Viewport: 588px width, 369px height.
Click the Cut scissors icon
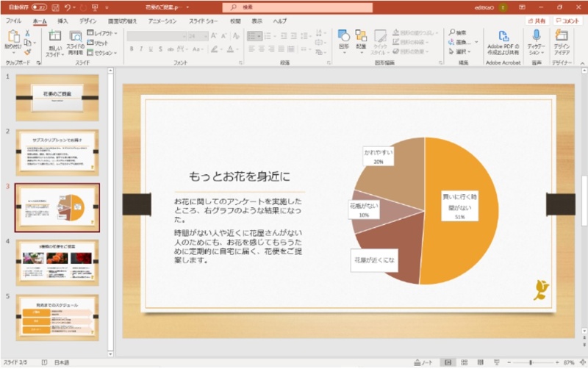point(27,33)
